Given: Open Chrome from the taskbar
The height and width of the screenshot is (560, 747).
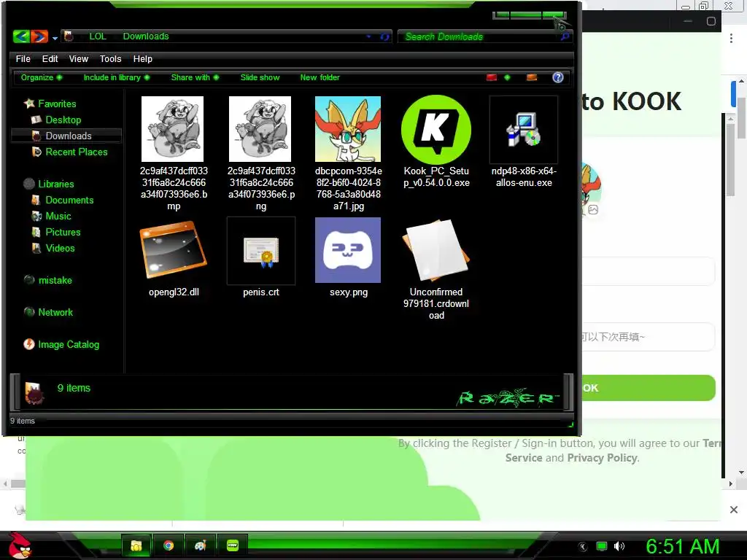Looking at the screenshot, I should pyautogui.click(x=169, y=545).
